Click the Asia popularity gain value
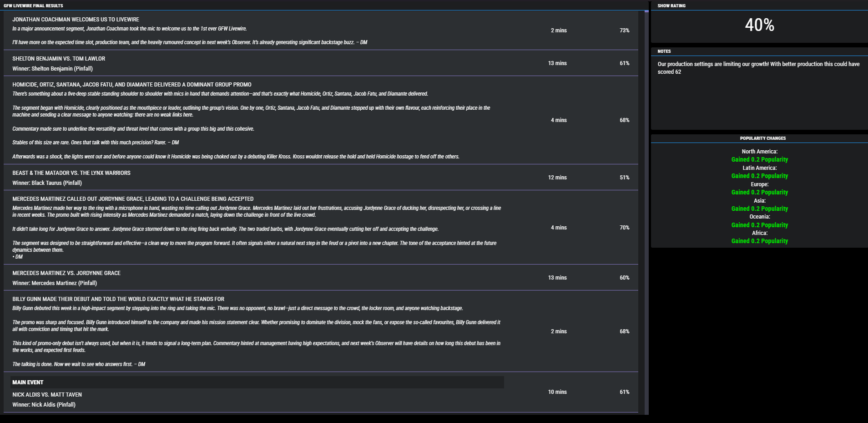868x423 pixels. [x=759, y=209]
